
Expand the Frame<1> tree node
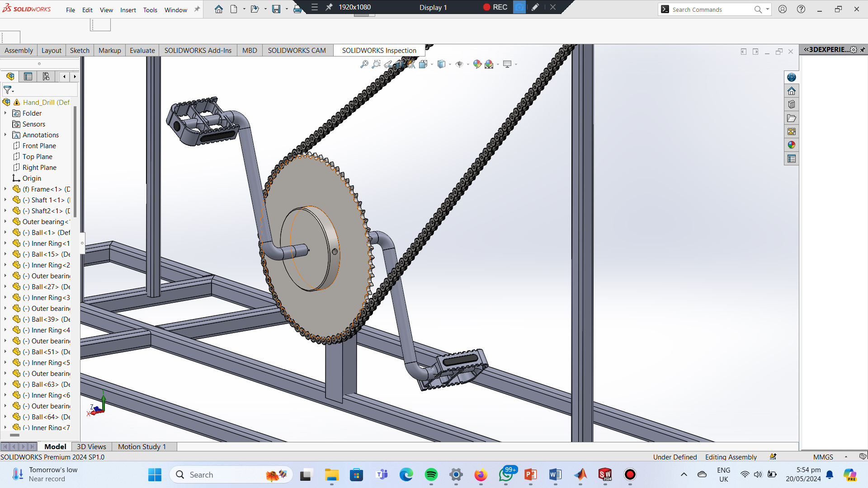[x=5, y=189]
